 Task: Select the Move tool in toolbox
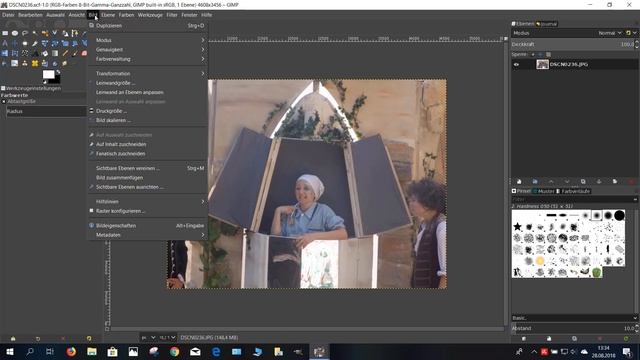tap(15, 43)
